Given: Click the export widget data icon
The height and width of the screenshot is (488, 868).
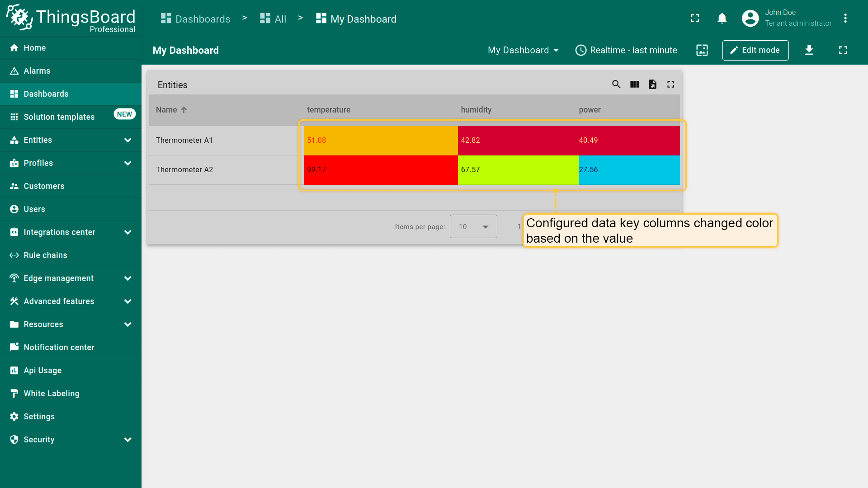Looking at the screenshot, I should coord(652,84).
